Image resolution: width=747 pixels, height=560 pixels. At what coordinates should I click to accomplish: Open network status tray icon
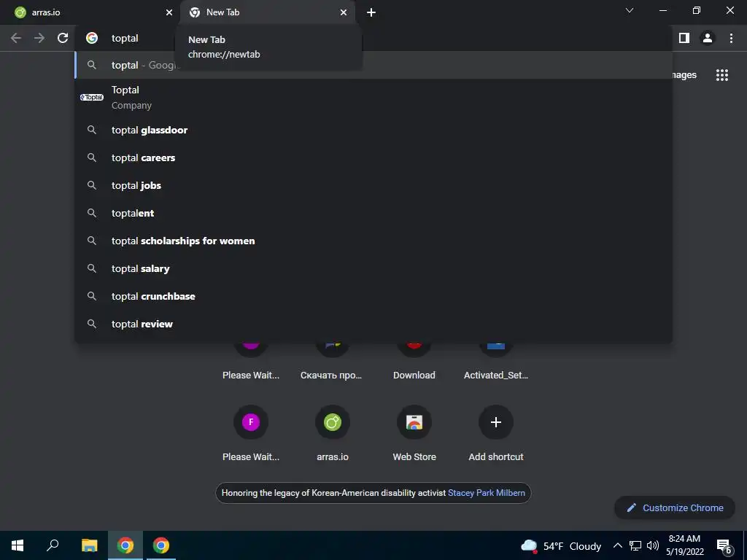click(x=635, y=545)
